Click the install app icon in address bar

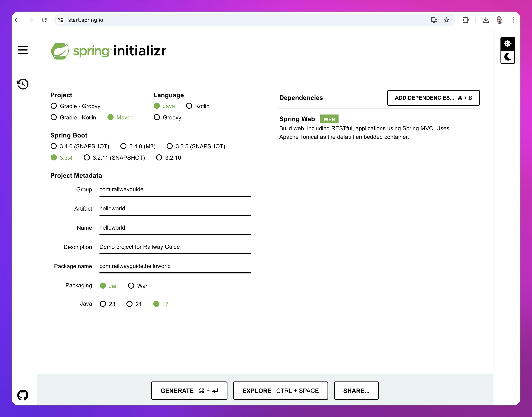tap(434, 20)
